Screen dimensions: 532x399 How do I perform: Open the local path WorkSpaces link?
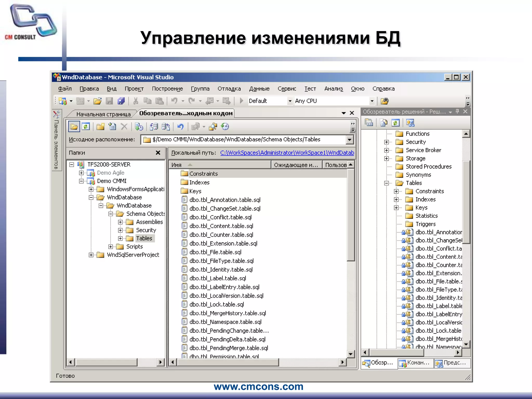click(287, 153)
